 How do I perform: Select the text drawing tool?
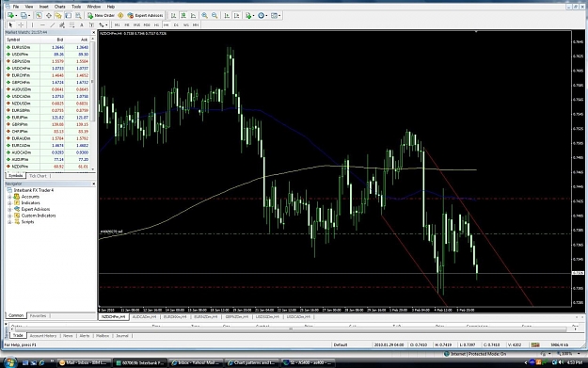click(x=82, y=24)
